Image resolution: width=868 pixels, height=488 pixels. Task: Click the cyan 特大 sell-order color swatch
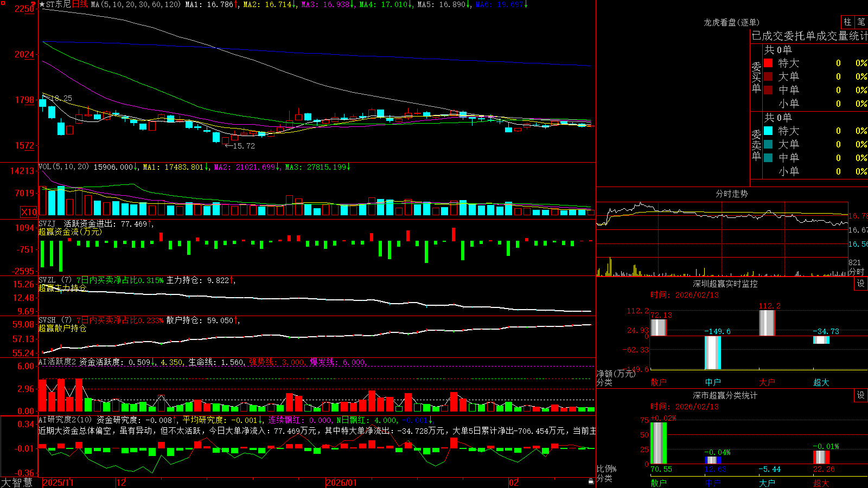coord(768,131)
